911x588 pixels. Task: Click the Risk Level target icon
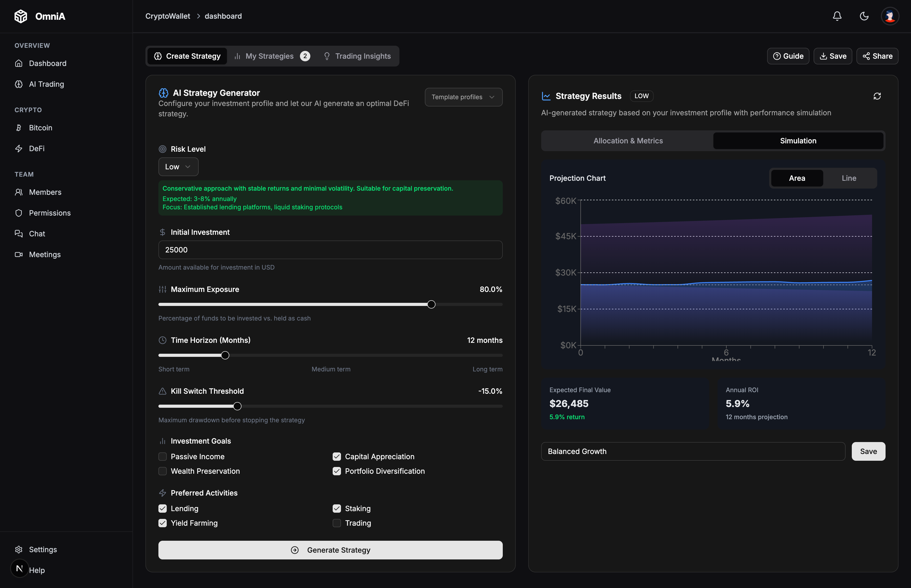pyautogui.click(x=163, y=149)
